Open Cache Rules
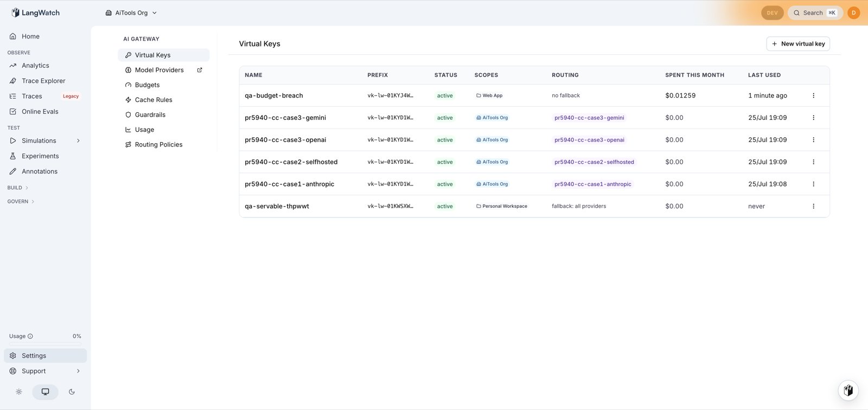The width and height of the screenshot is (868, 410). [x=163, y=100]
